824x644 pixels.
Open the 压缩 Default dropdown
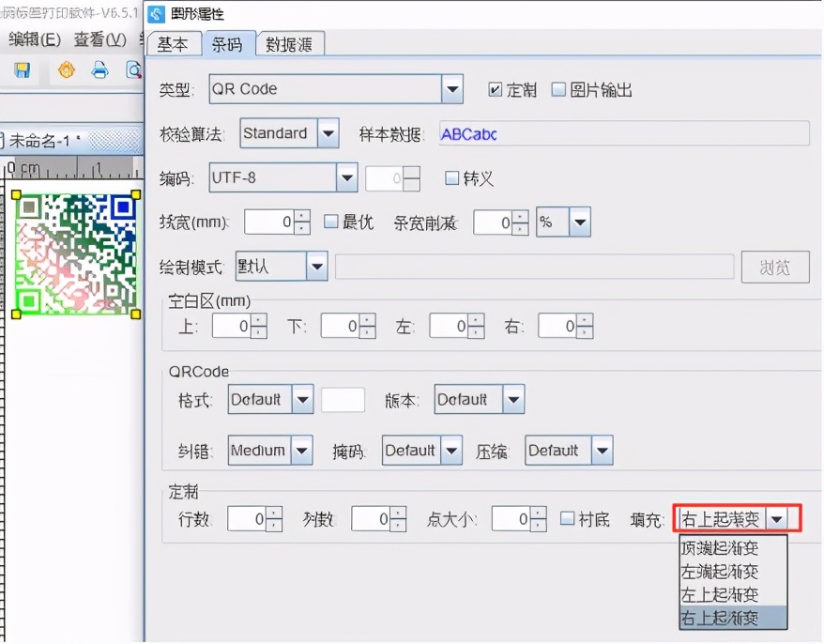coord(603,451)
